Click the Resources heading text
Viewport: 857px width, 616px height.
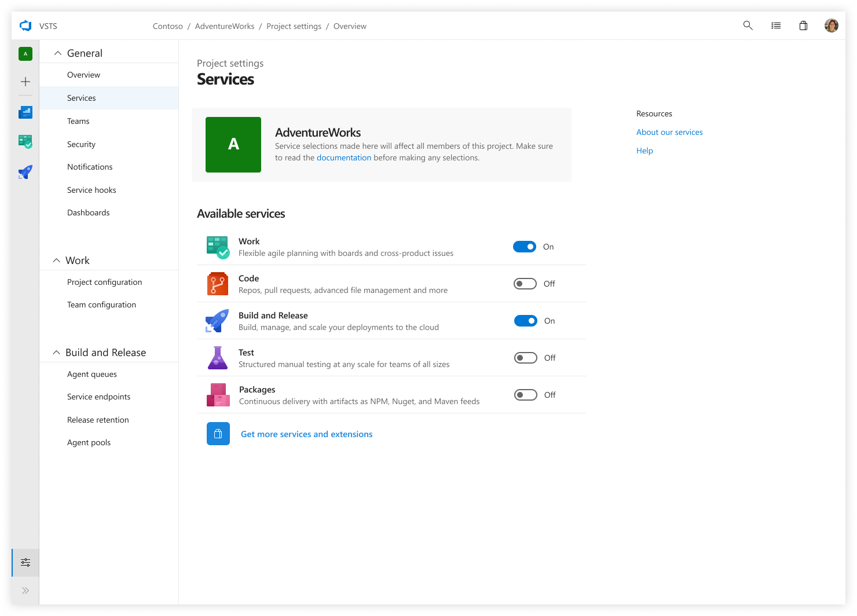(x=654, y=113)
